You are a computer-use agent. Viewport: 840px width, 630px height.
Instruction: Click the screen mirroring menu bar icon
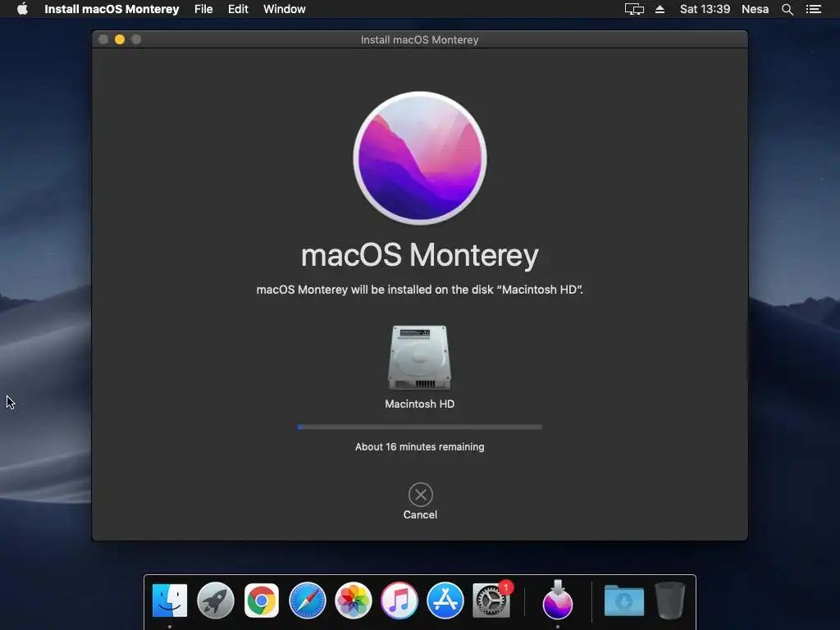(634, 9)
